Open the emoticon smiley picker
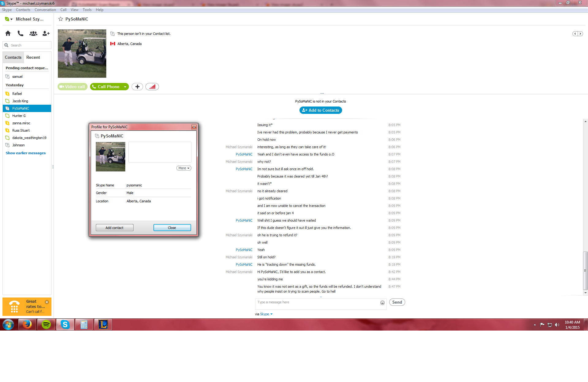The image size is (588, 382). click(383, 303)
